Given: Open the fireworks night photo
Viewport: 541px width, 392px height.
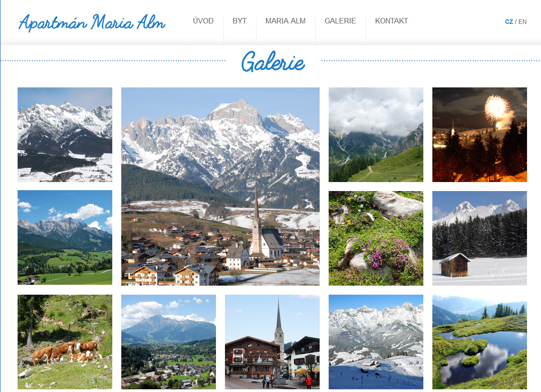Looking at the screenshot, I should point(480,135).
